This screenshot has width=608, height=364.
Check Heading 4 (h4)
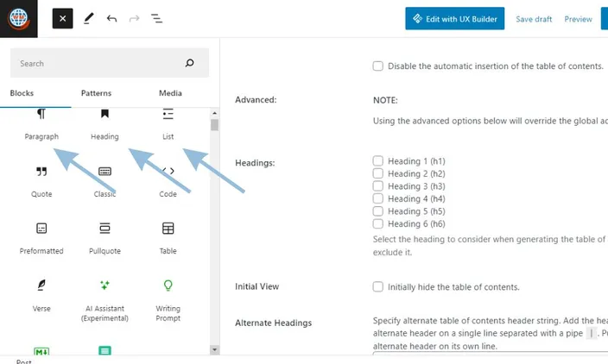[x=378, y=198]
